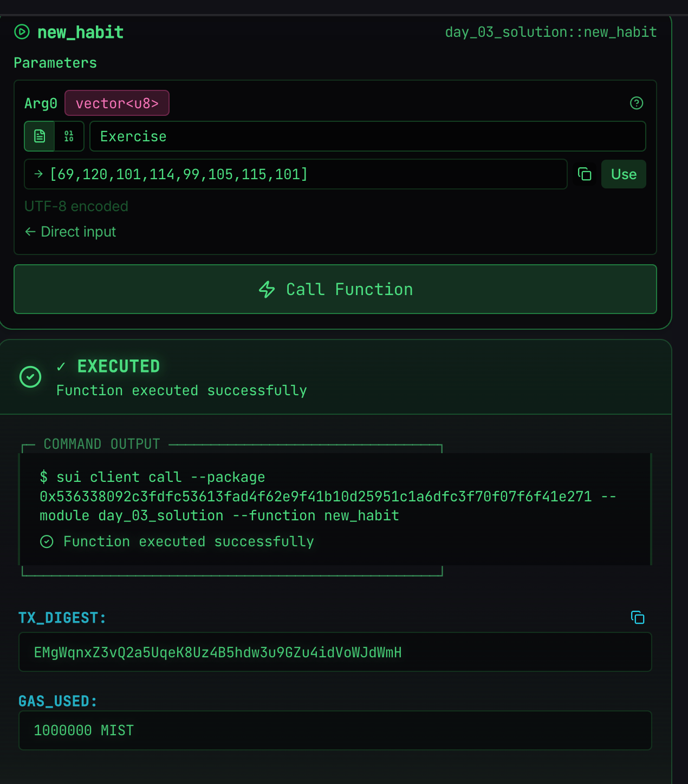
Task: Go back via the Direct input link
Action: (x=70, y=232)
